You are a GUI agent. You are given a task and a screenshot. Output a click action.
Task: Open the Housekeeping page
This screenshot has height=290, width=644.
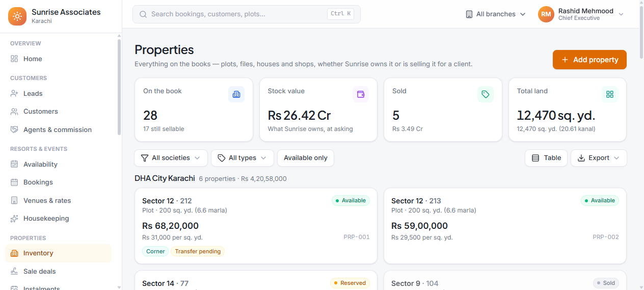[x=58, y=218]
